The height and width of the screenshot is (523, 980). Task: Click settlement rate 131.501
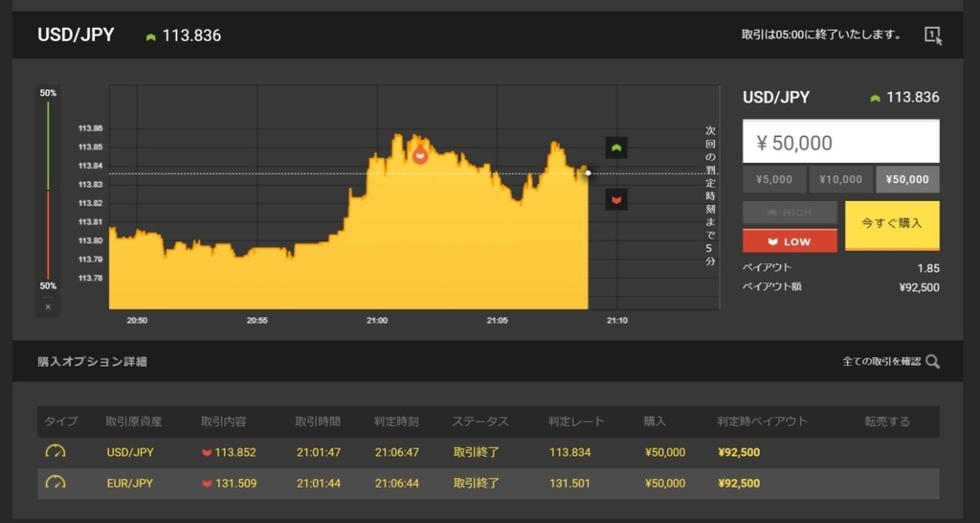click(570, 484)
